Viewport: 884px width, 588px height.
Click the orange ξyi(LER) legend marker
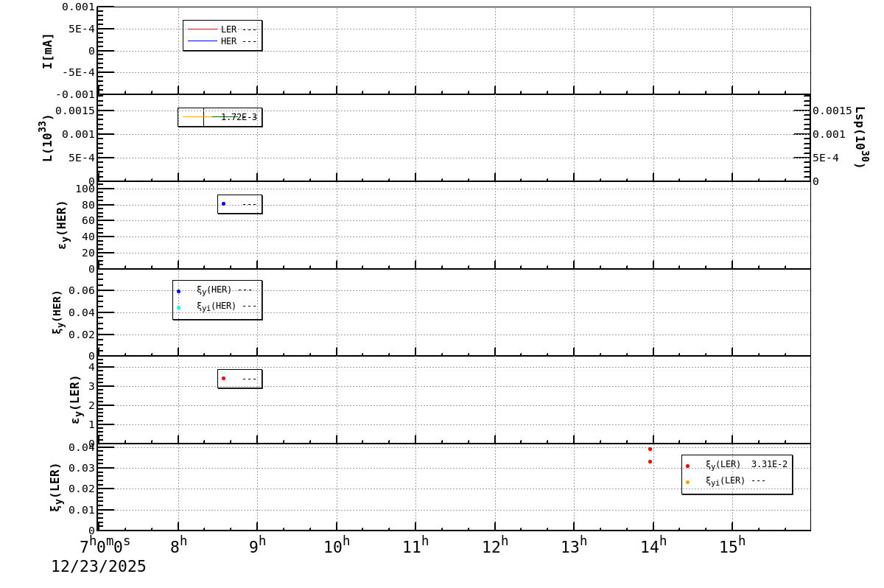pos(687,482)
